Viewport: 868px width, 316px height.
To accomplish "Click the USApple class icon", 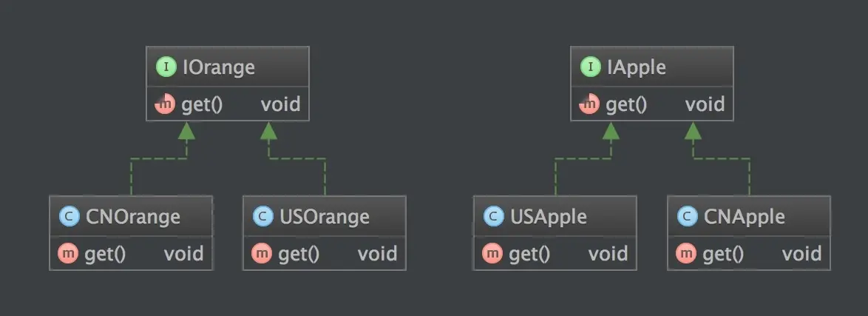I will pos(493,217).
